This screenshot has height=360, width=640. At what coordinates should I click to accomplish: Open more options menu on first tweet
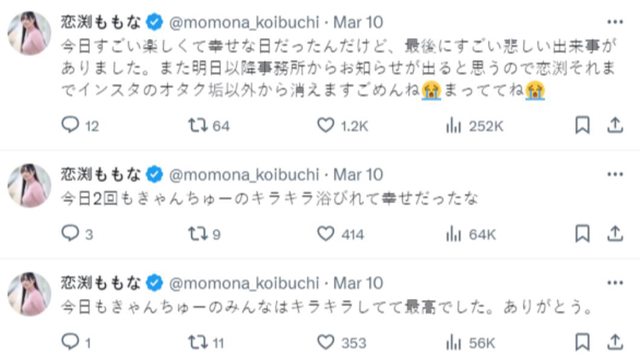pos(615,22)
